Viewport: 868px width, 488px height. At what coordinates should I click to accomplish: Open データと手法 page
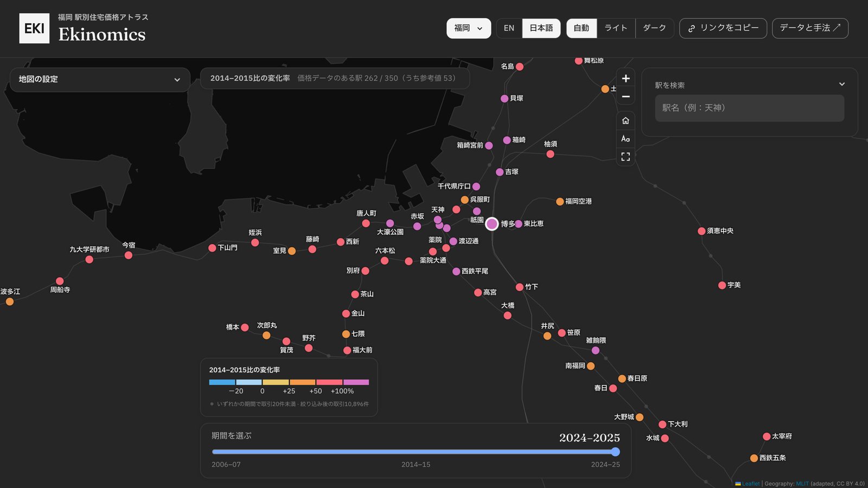pyautogui.click(x=810, y=28)
